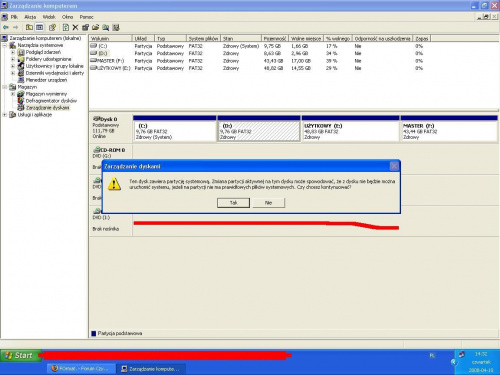Click the help question-mark toolbar icon

52,27
